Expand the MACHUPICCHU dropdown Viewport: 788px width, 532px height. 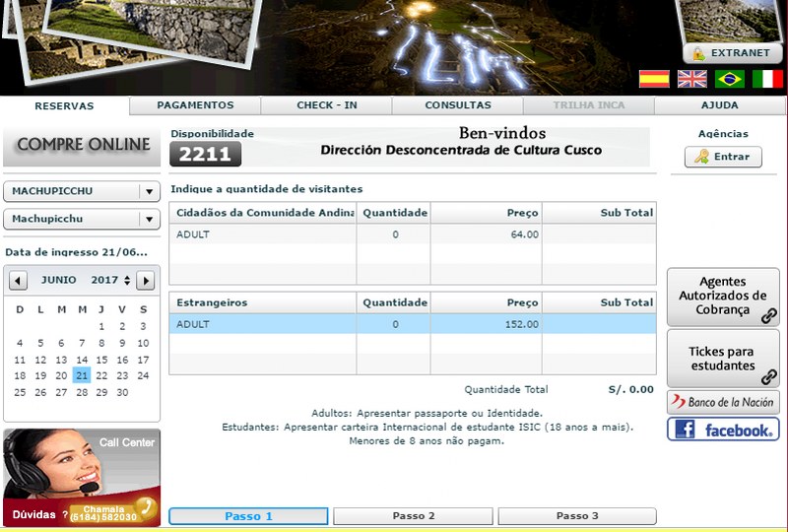(x=149, y=192)
